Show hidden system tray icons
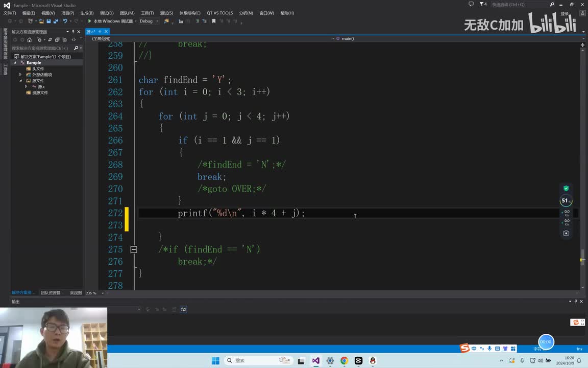This screenshot has width=588, height=368. coord(501,360)
